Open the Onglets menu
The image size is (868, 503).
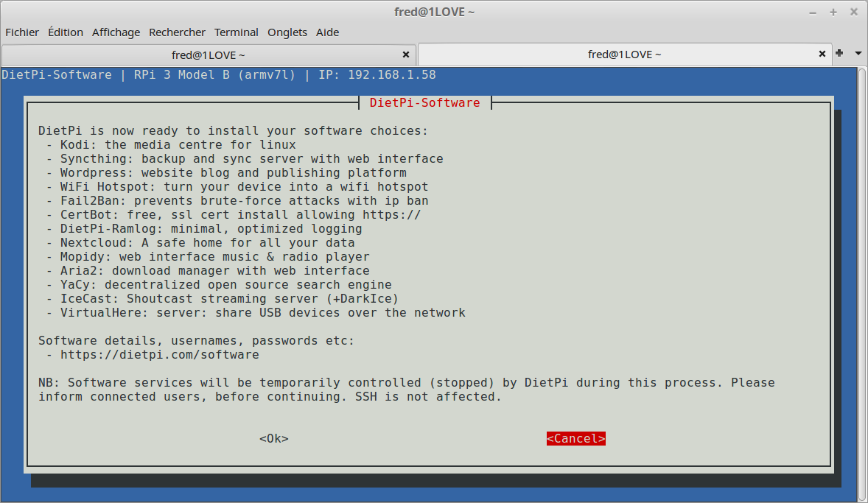[287, 32]
